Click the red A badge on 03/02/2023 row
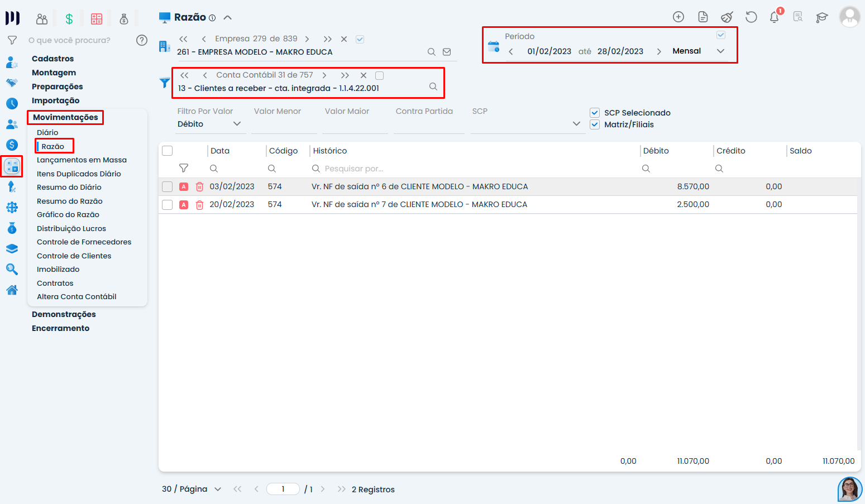The image size is (865, 504). 184,187
